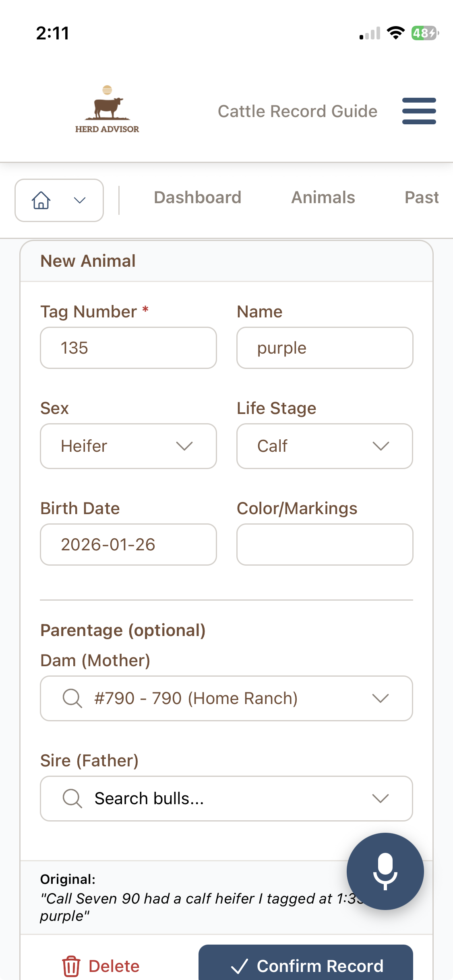The height and width of the screenshot is (980, 453).
Task: Expand the home location chevron
Action: 79,200
